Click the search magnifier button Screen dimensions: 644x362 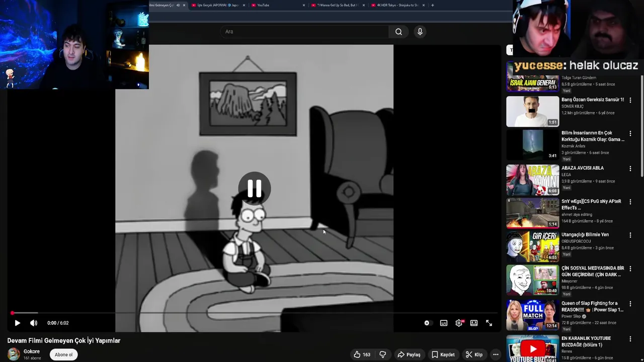(398, 32)
